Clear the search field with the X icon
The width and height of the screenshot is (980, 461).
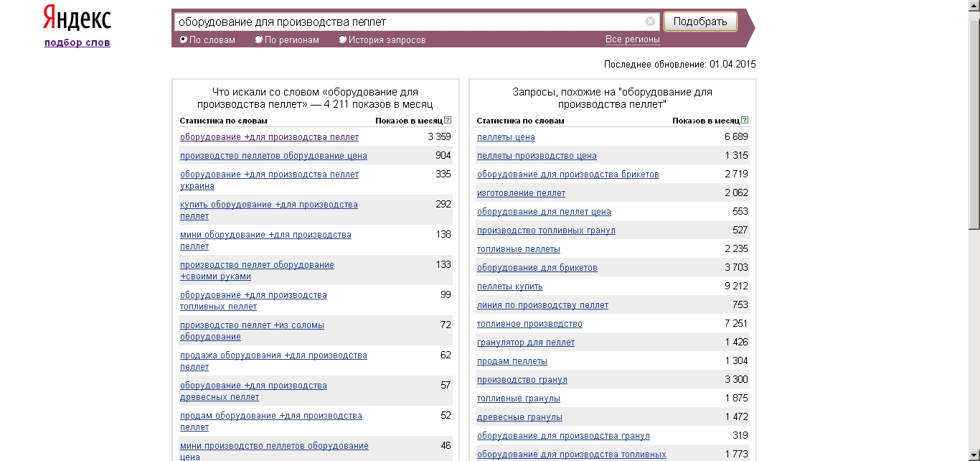[x=650, y=22]
